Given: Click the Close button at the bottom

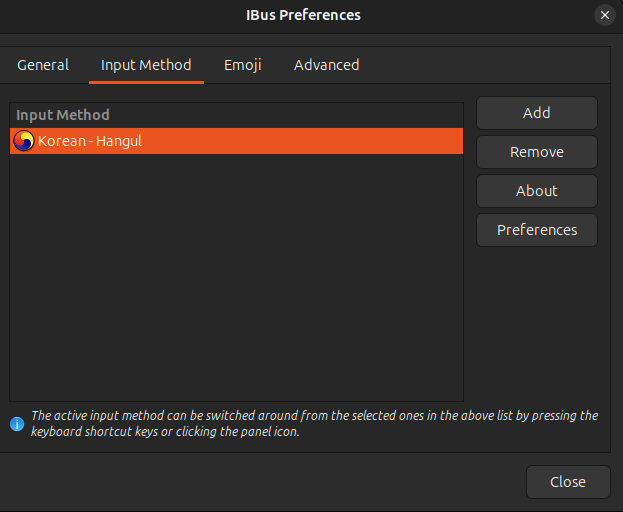Looking at the screenshot, I should [567, 482].
